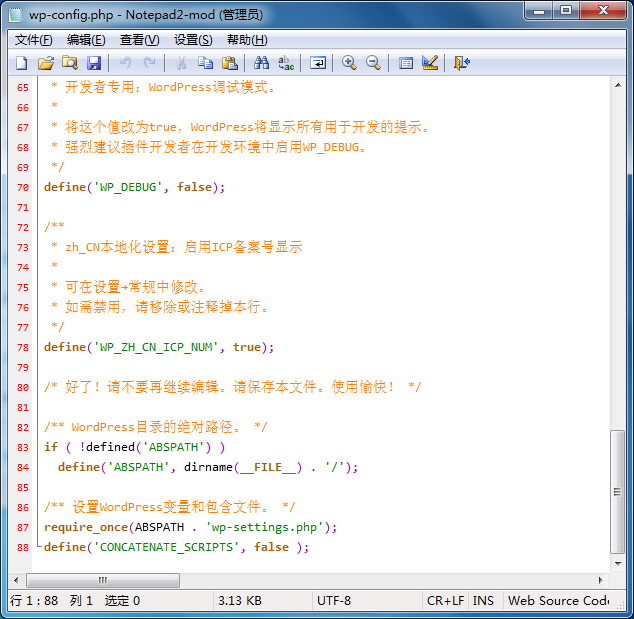
Task: Click the vertical scrollbar down arrow
Action: click(x=618, y=563)
